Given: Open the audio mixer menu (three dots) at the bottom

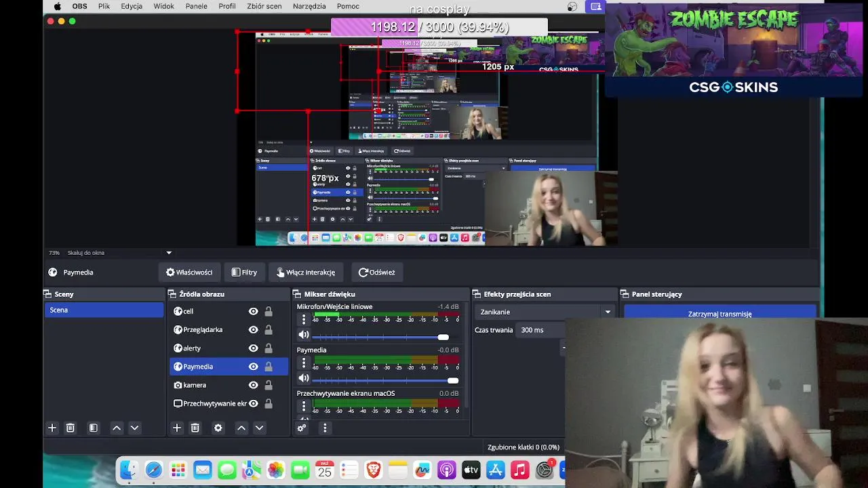Looking at the screenshot, I should pyautogui.click(x=325, y=428).
